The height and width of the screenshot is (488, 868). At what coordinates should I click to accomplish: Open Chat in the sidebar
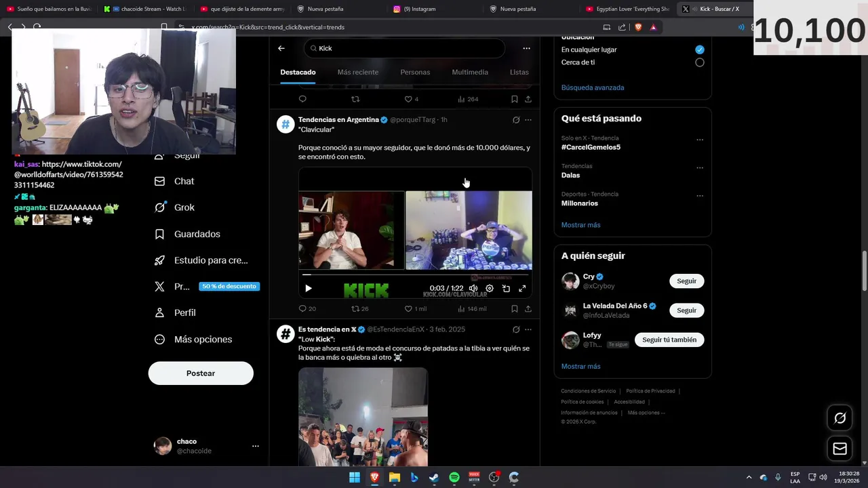tap(174, 181)
